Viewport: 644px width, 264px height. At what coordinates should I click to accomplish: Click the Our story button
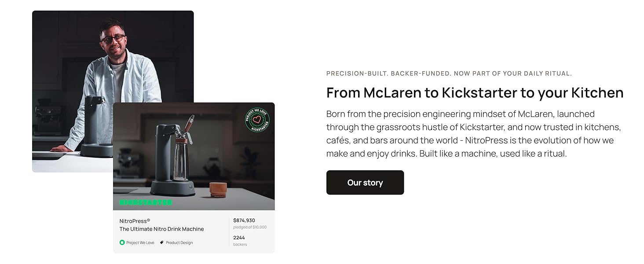pyautogui.click(x=365, y=183)
